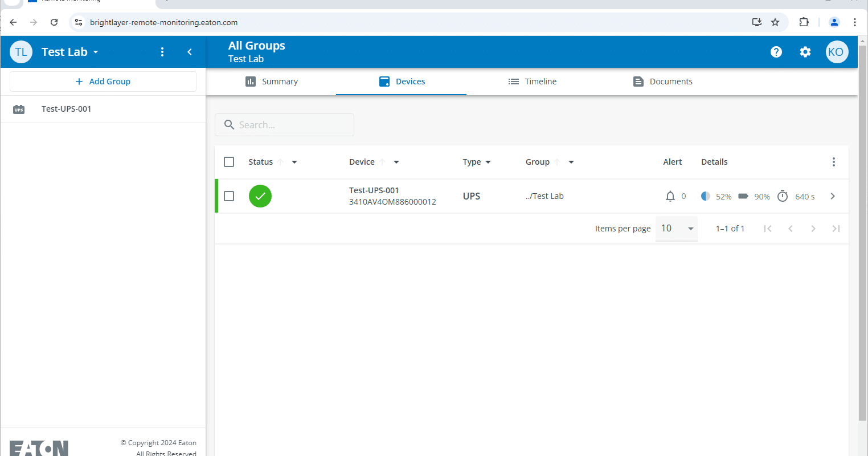Click the 1–1 of 1 pagination text
The height and width of the screenshot is (456, 868).
(730, 229)
